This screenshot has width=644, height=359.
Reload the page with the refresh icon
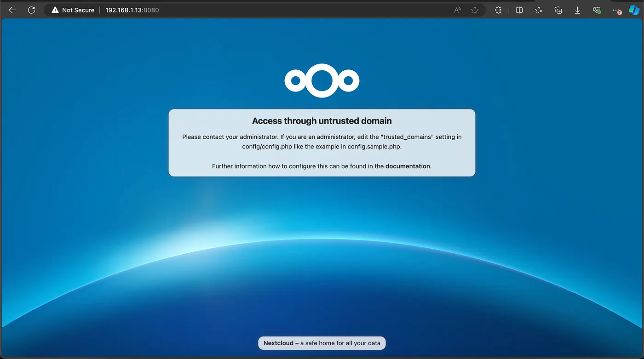click(x=31, y=10)
